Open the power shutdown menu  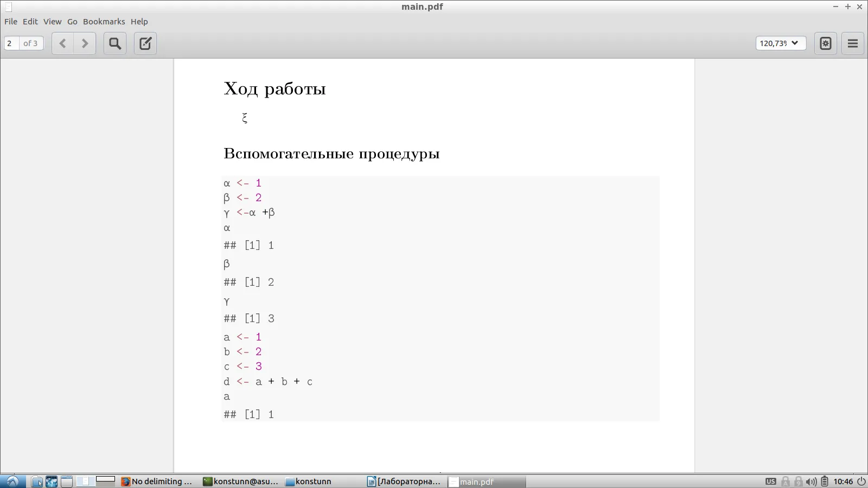click(x=861, y=481)
